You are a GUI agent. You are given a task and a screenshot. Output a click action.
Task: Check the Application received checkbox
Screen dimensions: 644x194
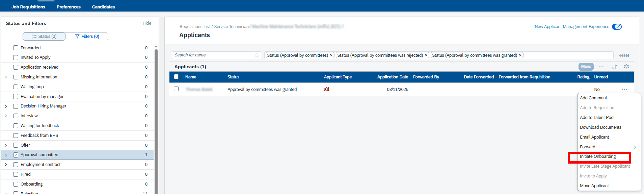(16, 67)
